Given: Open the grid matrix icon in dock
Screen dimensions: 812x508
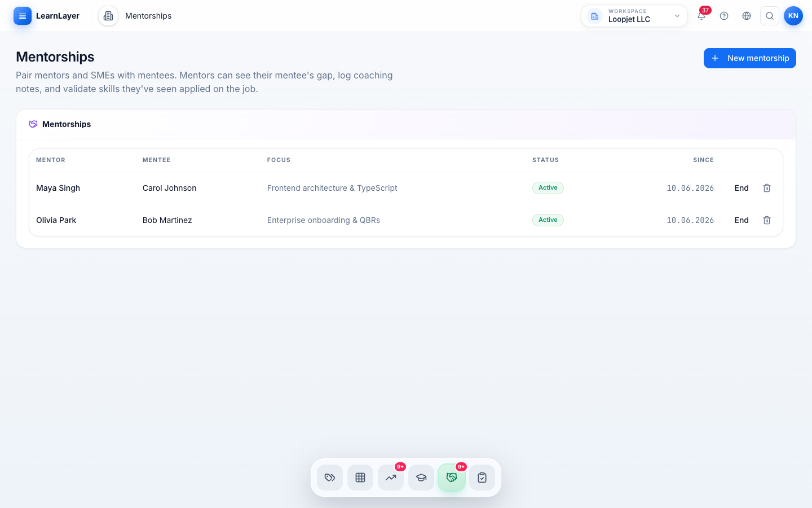Looking at the screenshot, I should pyautogui.click(x=360, y=478).
